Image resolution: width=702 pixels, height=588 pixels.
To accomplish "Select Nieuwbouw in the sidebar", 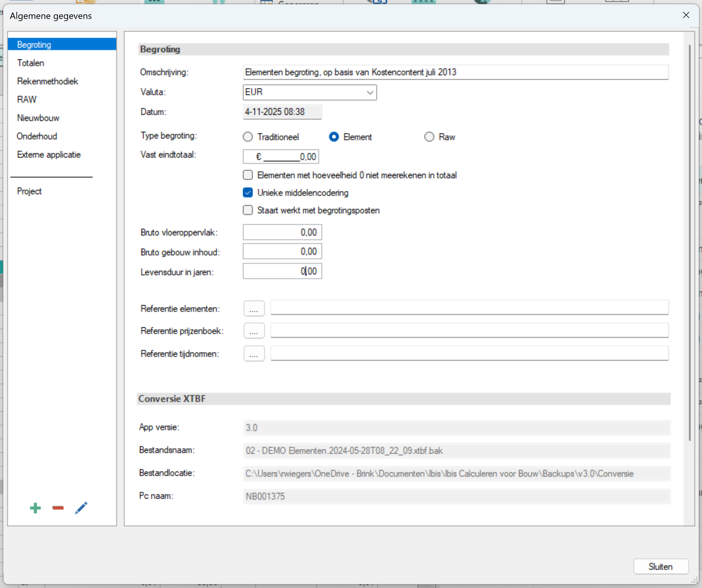I will pos(38,118).
